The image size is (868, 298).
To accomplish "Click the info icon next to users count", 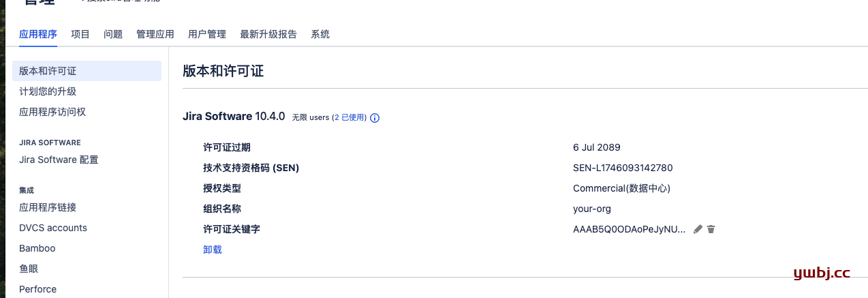I will point(375,117).
